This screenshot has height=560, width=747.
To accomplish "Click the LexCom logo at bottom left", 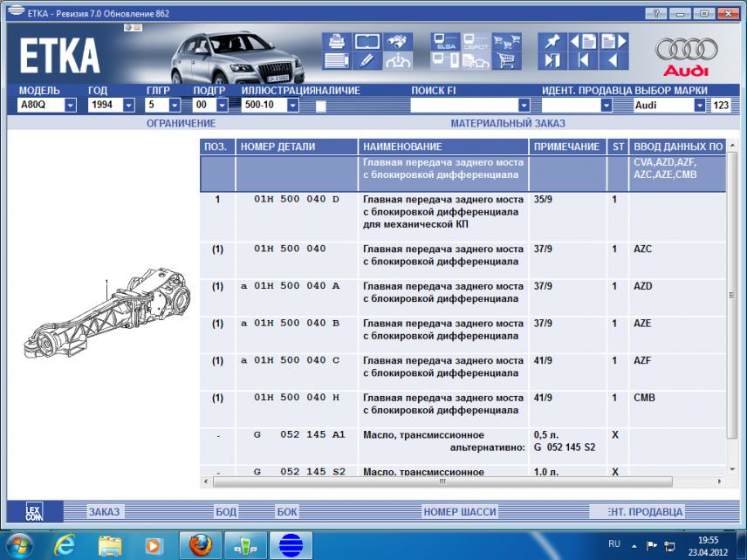I will click(x=34, y=511).
